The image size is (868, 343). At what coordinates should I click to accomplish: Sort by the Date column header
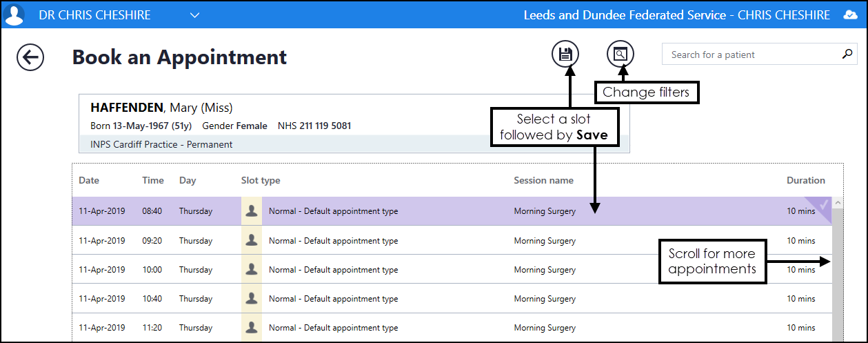click(x=89, y=180)
